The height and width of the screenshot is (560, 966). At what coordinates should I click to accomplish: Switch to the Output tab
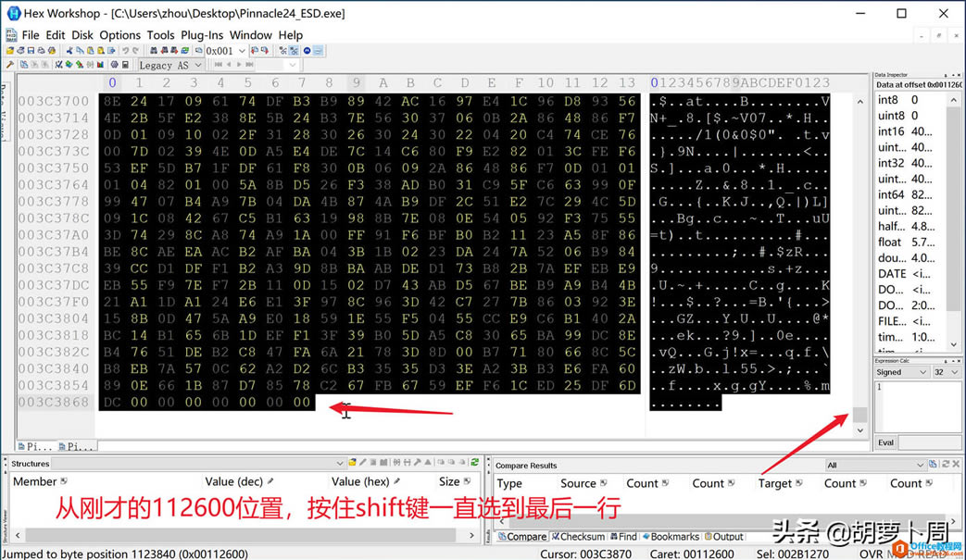click(723, 537)
